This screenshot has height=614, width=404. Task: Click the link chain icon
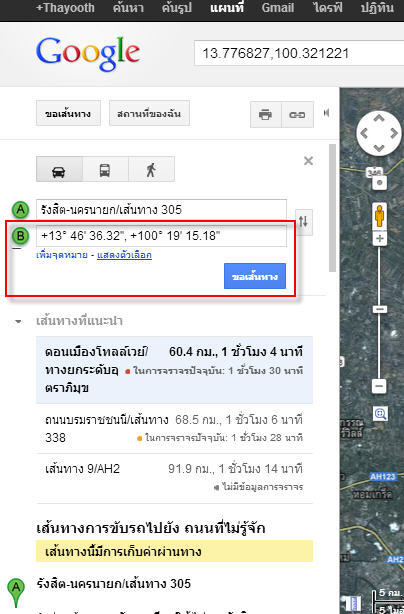click(x=297, y=115)
